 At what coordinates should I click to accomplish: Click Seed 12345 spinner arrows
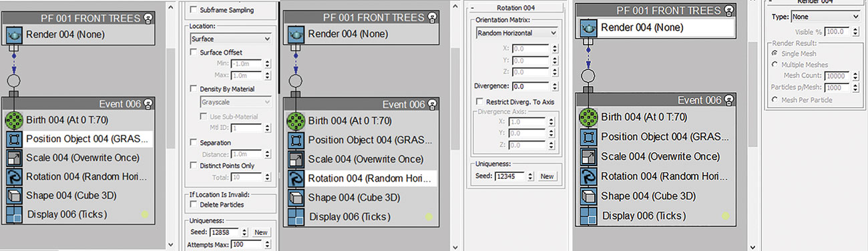coord(531,176)
